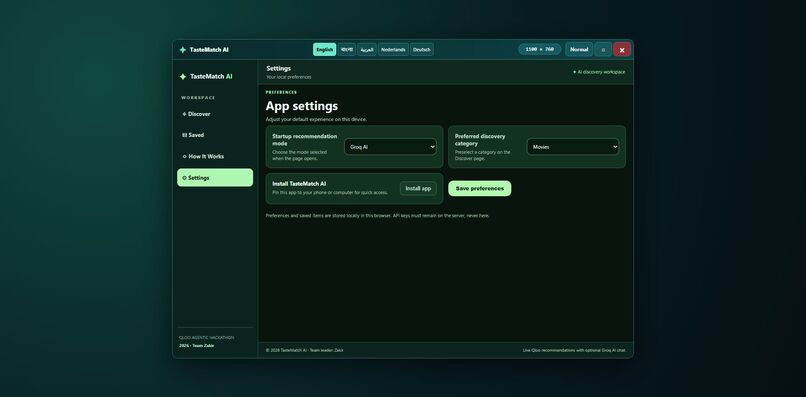Image resolution: width=806 pixels, height=397 pixels.
Task: Click 'Your local preferences' subtitle
Action: pos(289,77)
